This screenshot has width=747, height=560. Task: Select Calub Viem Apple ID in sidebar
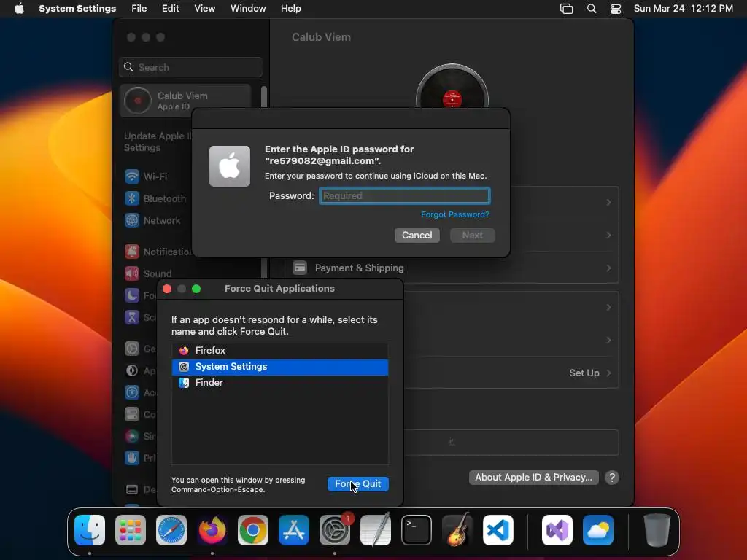click(185, 101)
